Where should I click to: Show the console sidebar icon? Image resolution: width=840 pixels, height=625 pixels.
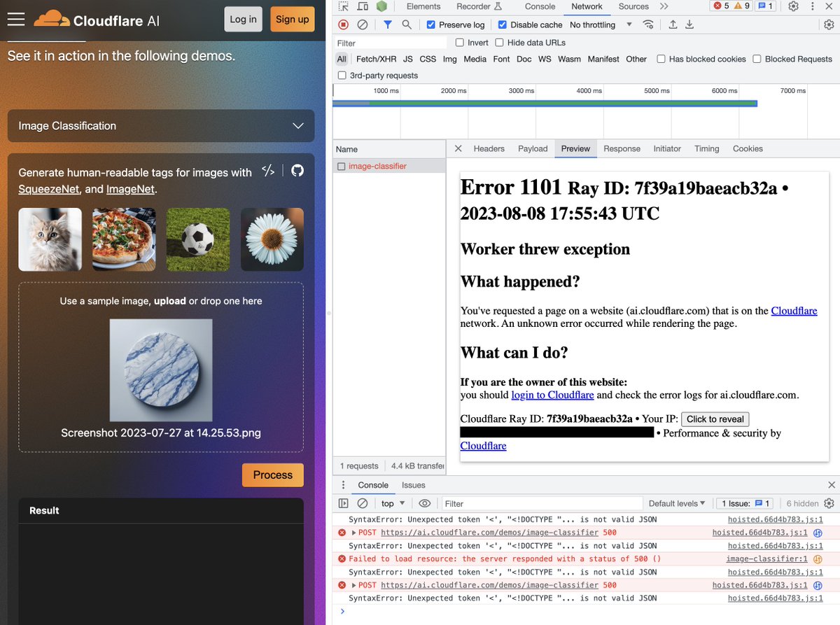(343, 503)
